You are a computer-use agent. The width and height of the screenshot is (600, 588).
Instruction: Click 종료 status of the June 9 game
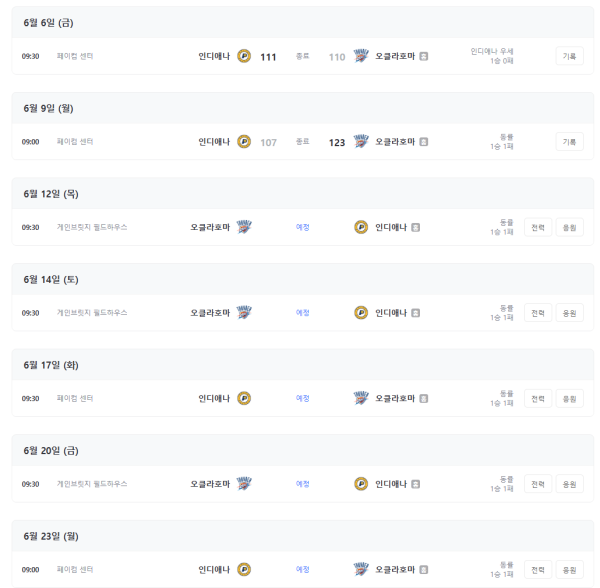(x=303, y=142)
